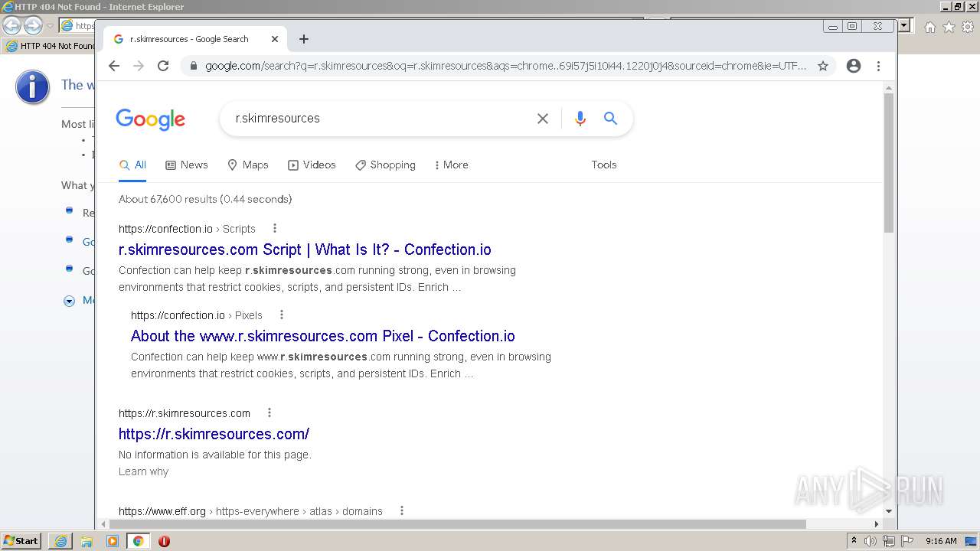The width and height of the screenshot is (980, 551).
Task: Click the scroll down arrow in Chrome
Action: (889, 511)
